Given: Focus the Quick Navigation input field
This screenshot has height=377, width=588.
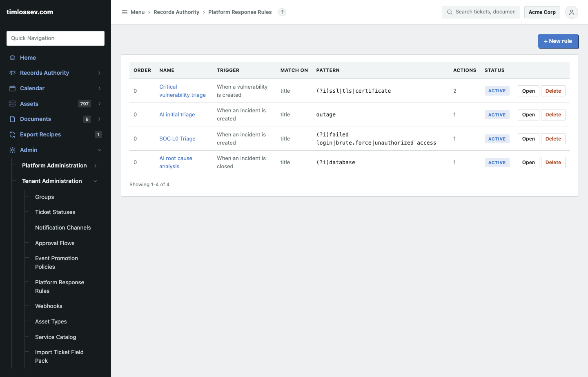Looking at the screenshot, I should (x=56, y=38).
